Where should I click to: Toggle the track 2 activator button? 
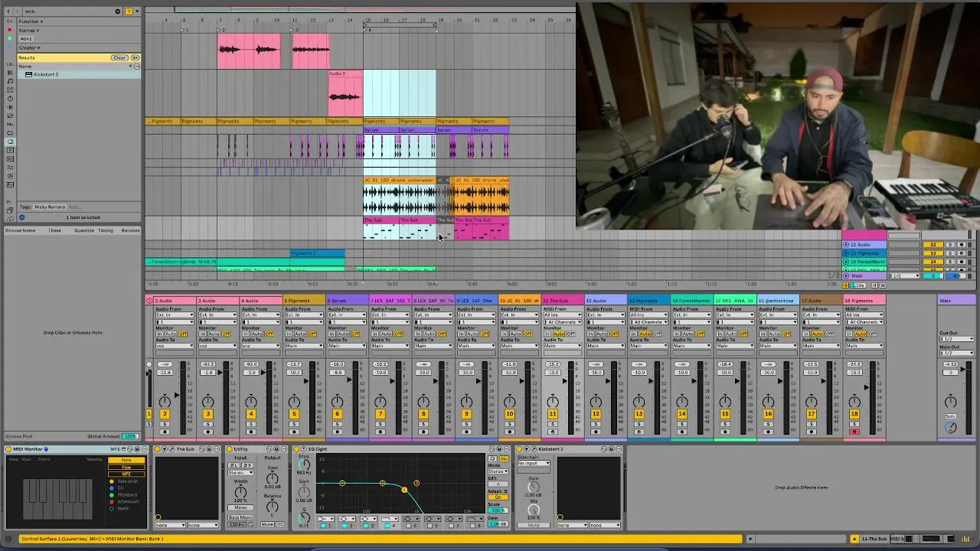point(165,414)
